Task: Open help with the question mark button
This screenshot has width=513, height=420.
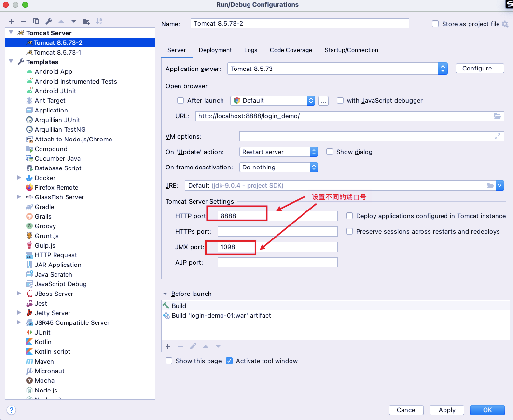Action: [x=11, y=410]
